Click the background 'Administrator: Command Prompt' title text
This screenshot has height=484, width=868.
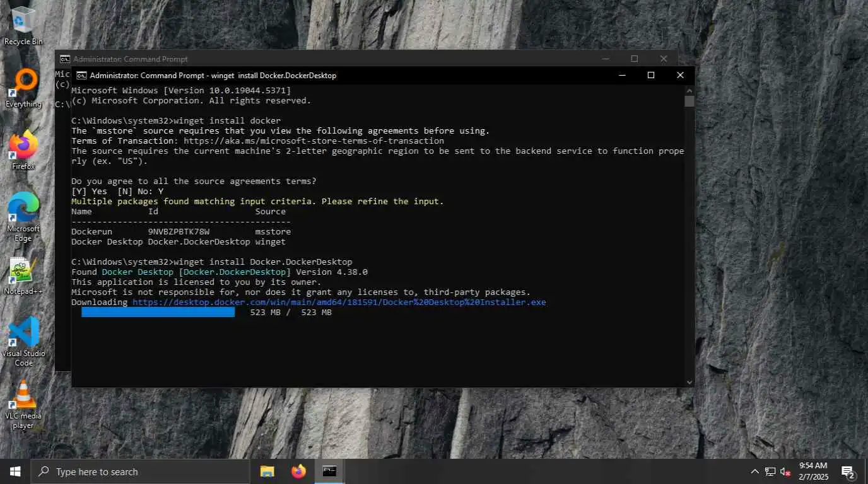point(131,59)
